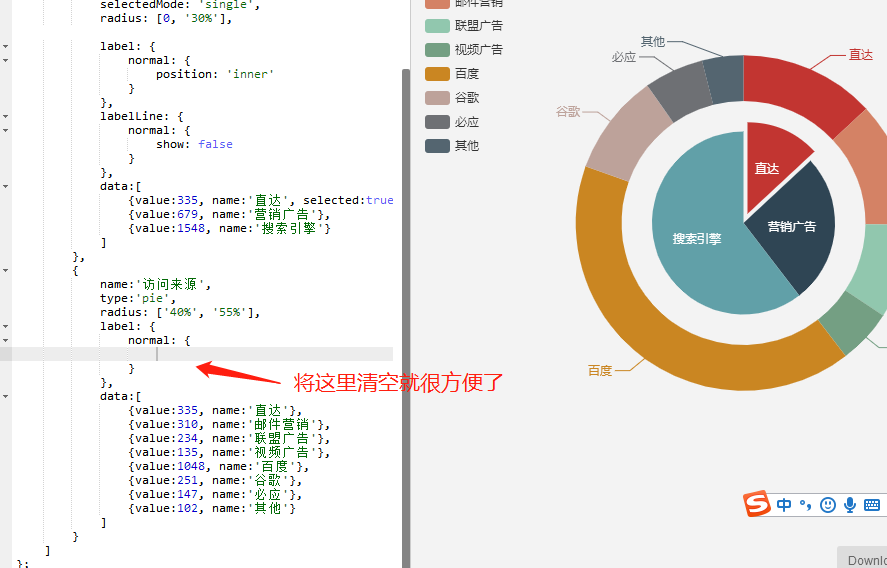Click the code line type:'pie'
This screenshot has width=887, height=568.
[138, 298]
